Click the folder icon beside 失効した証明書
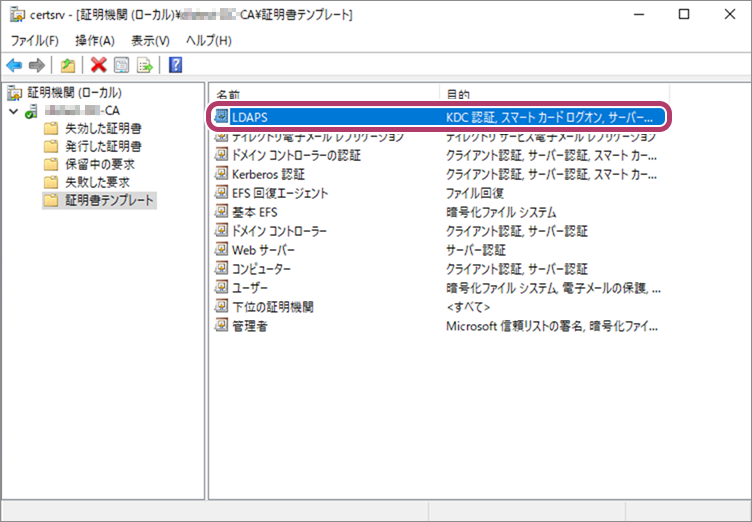 pyautogui.click(x=51, y=129)
